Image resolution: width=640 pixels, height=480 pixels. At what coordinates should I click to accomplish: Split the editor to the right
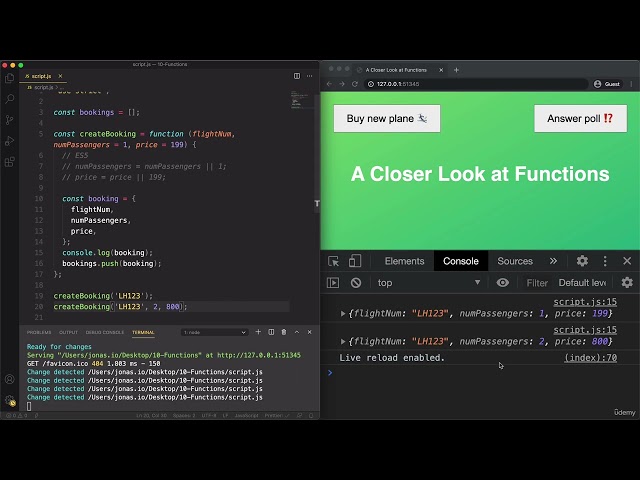pyautogui.click(x=297, y=76)
